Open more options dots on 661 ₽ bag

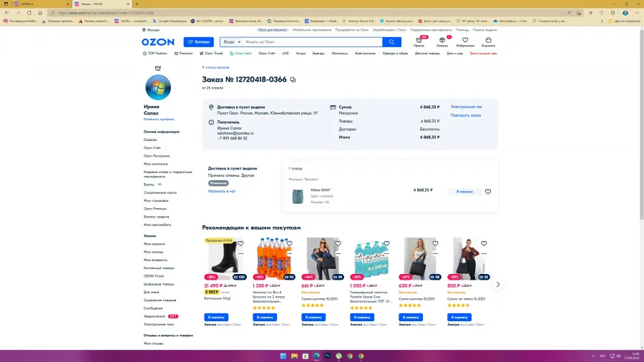tap(338, 253)
